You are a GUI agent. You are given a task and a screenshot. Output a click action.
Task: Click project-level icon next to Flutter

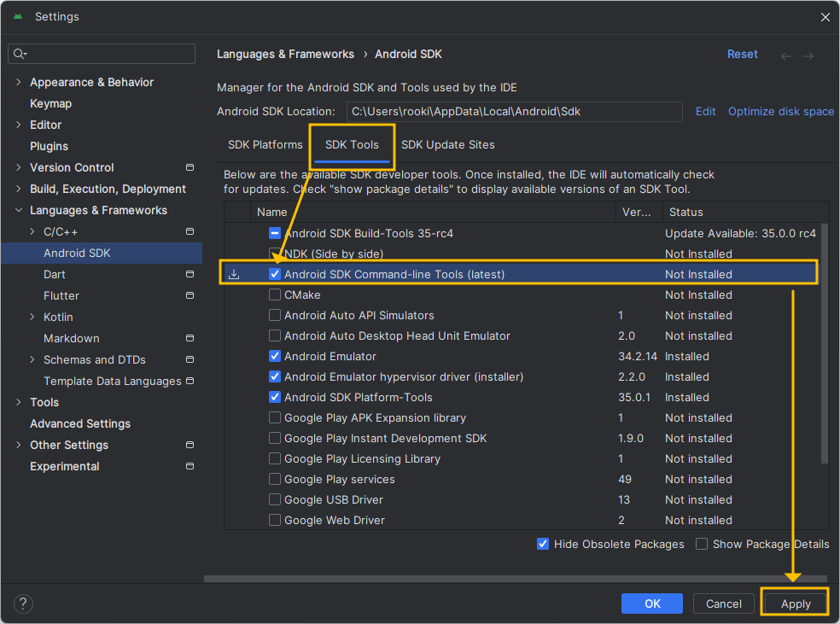[x=190, y=295]
